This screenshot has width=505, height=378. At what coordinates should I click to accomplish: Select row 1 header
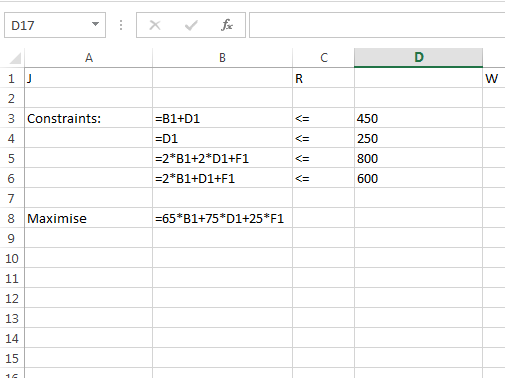pos(12,79)
